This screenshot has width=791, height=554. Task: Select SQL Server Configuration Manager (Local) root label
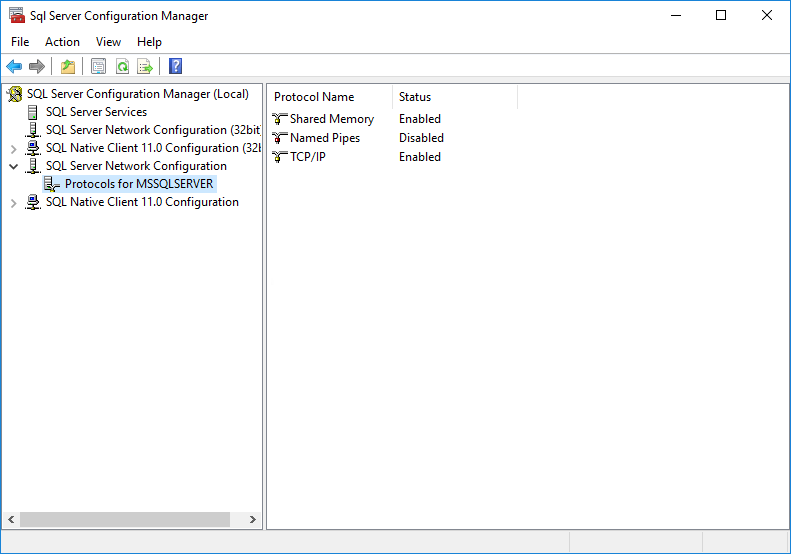coord(138,94)
